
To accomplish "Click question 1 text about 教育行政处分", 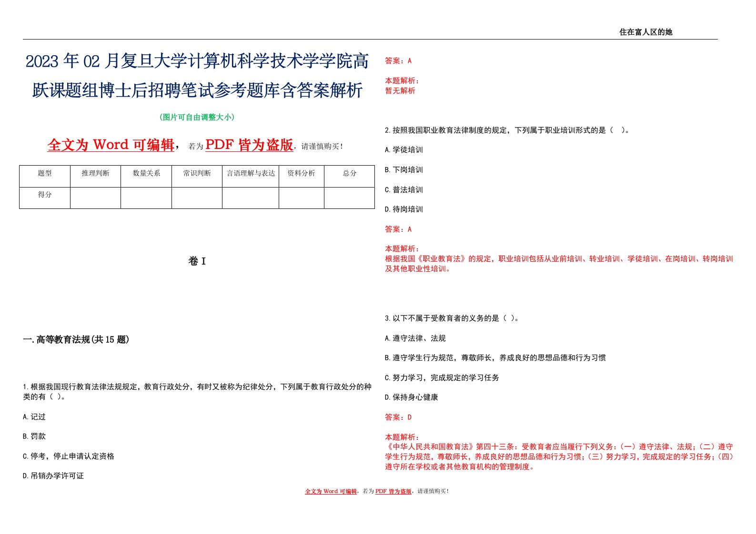I will (x=197, y=392).
